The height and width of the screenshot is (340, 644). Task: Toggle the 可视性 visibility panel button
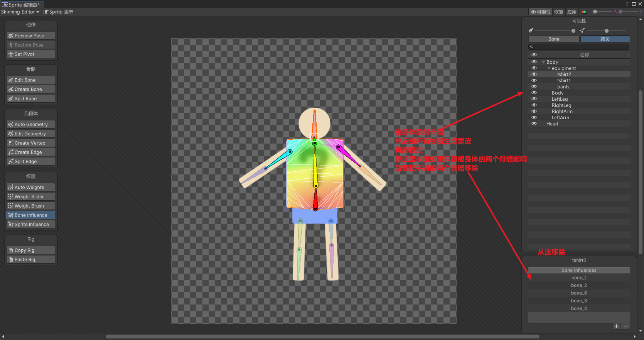541,12
